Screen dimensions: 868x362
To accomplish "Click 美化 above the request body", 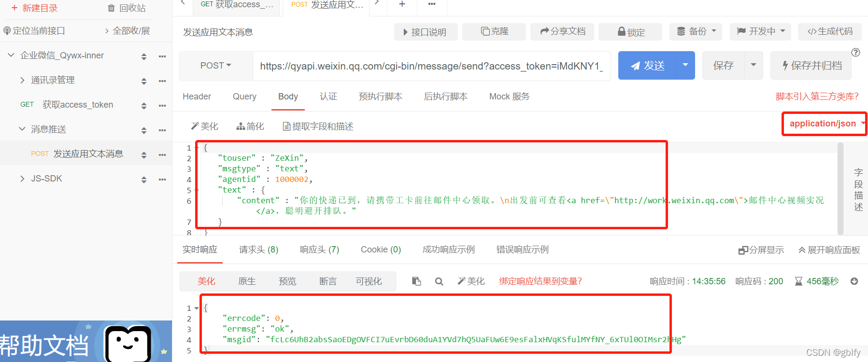I will click(205, 126).
